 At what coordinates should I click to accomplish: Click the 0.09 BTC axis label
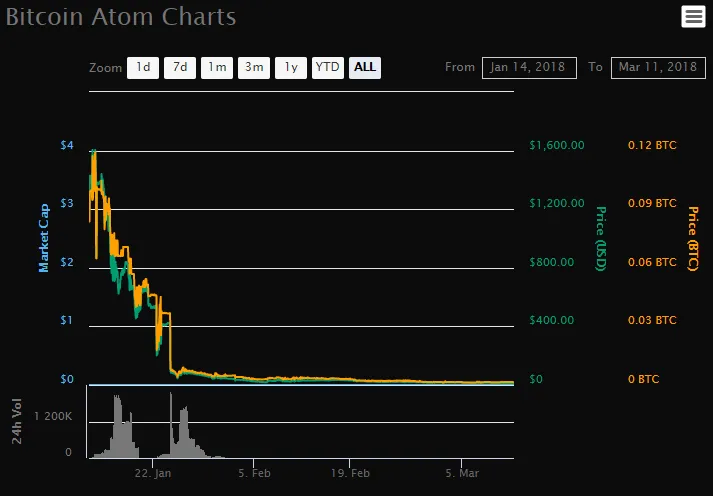(652, 203)
